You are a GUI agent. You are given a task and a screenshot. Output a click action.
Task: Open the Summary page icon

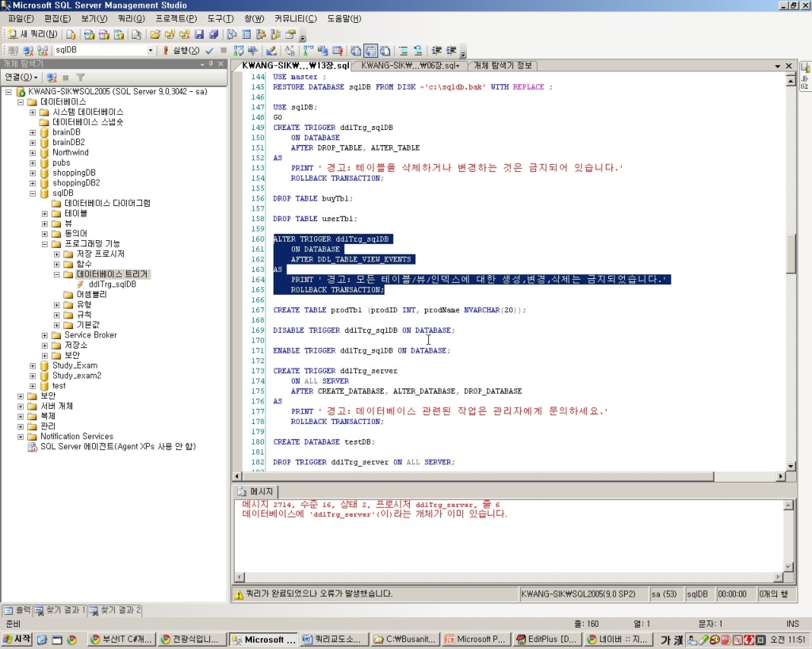[x=247, y=35]
